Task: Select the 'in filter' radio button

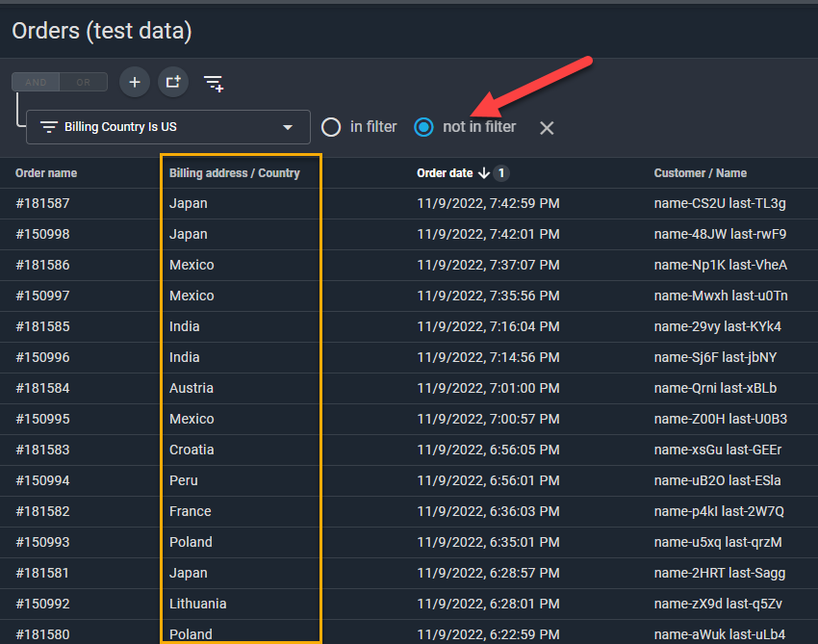Action: 331,127
